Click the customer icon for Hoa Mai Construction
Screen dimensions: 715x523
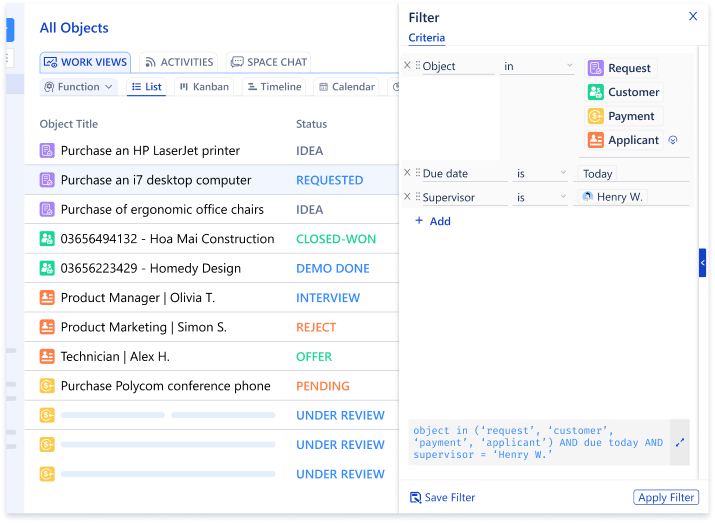[x=47, y=239]
